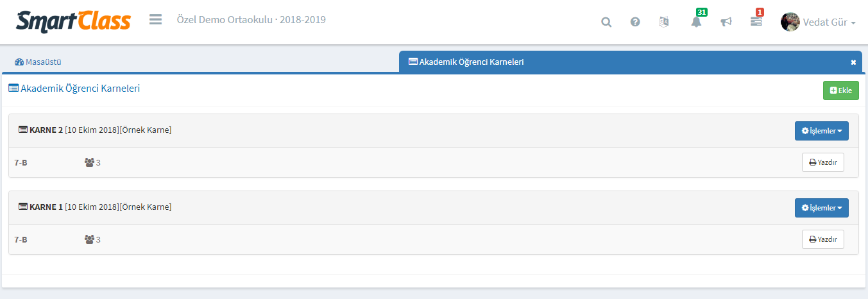Screen dimensions: 868x299
Task: Open notifications bell with 31 badge
Action: (696, 22)
